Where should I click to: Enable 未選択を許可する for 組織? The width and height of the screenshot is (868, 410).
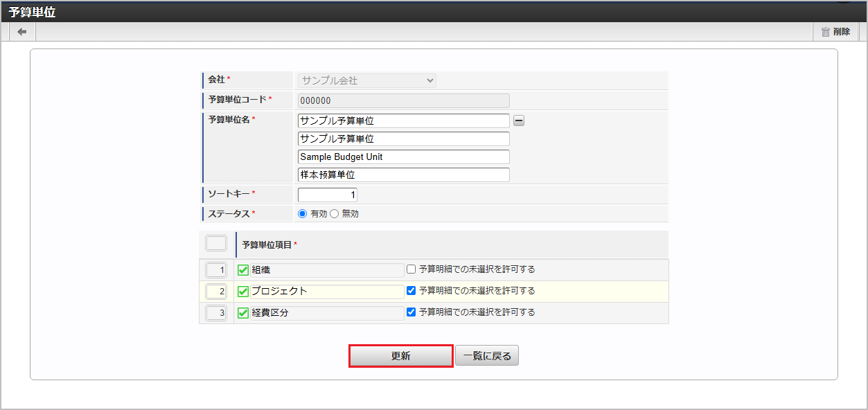point(411,269)
